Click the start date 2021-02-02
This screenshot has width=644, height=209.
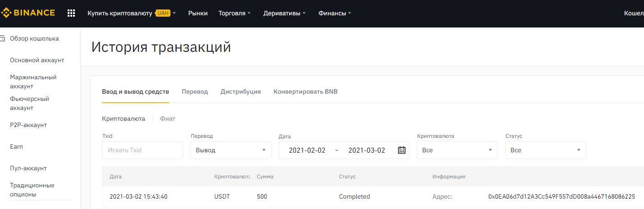tap(307, 150)
